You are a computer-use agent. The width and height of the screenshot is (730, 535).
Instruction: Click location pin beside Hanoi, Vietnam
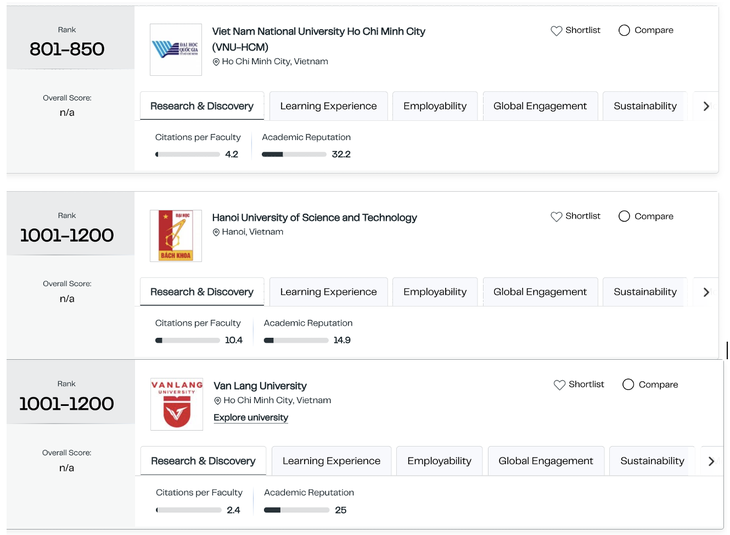[216, 232]
